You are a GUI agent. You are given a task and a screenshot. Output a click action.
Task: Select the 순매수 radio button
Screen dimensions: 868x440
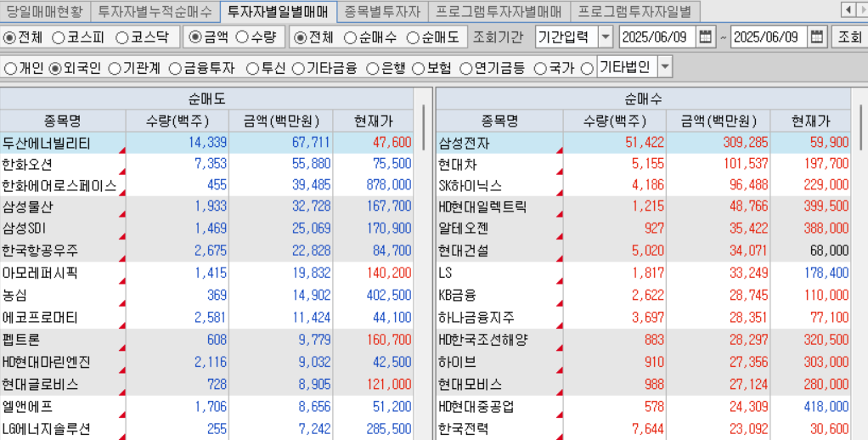pyautogui.click(x=351, y=37)
